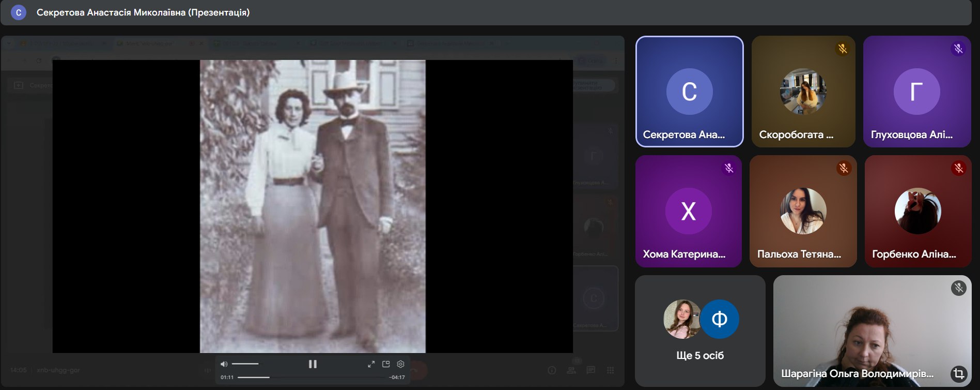Open the "Ще 5 осіб" participants tile
The width and height of the screenshot is (980, 390).
coord(700,331)
